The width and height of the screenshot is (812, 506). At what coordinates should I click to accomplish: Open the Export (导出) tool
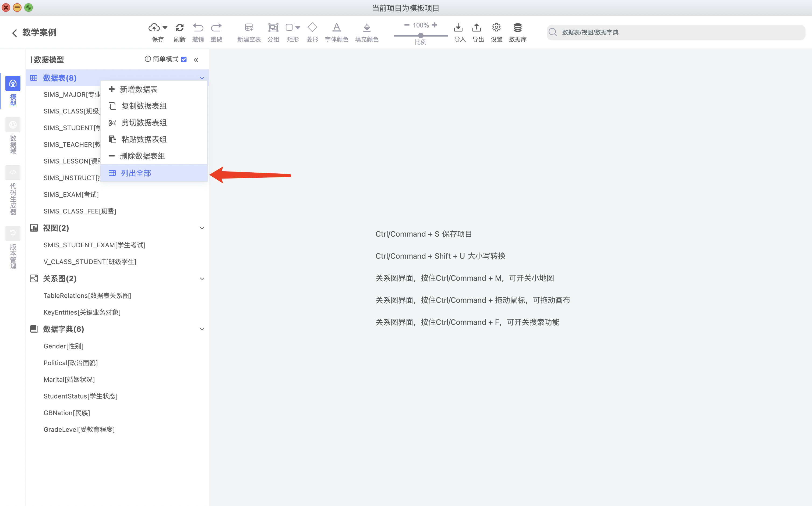(476, 28)
